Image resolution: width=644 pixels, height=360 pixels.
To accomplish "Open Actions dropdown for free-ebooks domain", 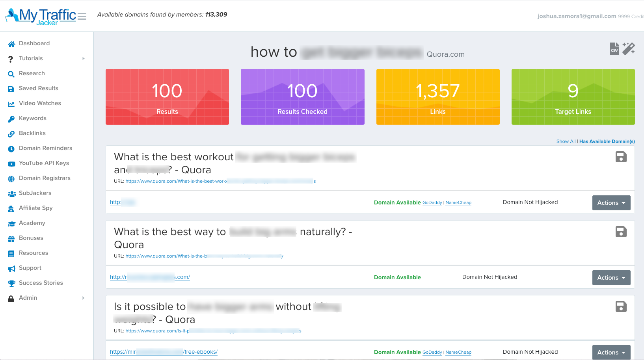I will pos(611,352).
